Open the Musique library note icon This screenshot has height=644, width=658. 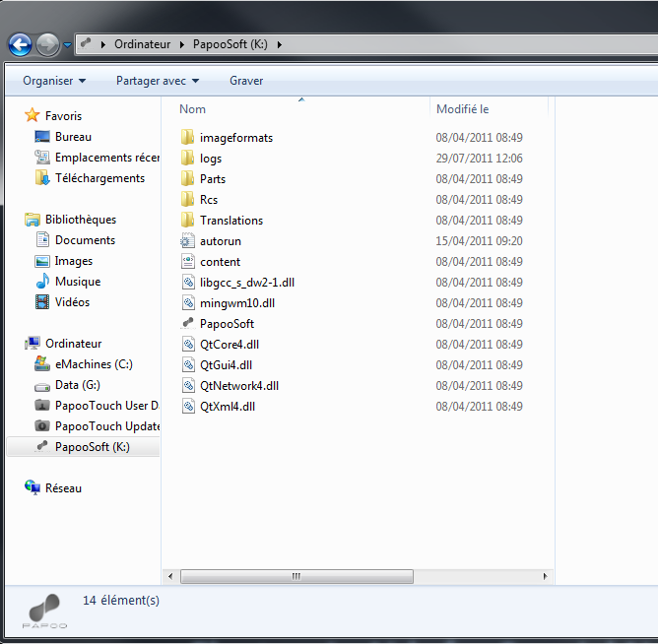click(42, 281)
